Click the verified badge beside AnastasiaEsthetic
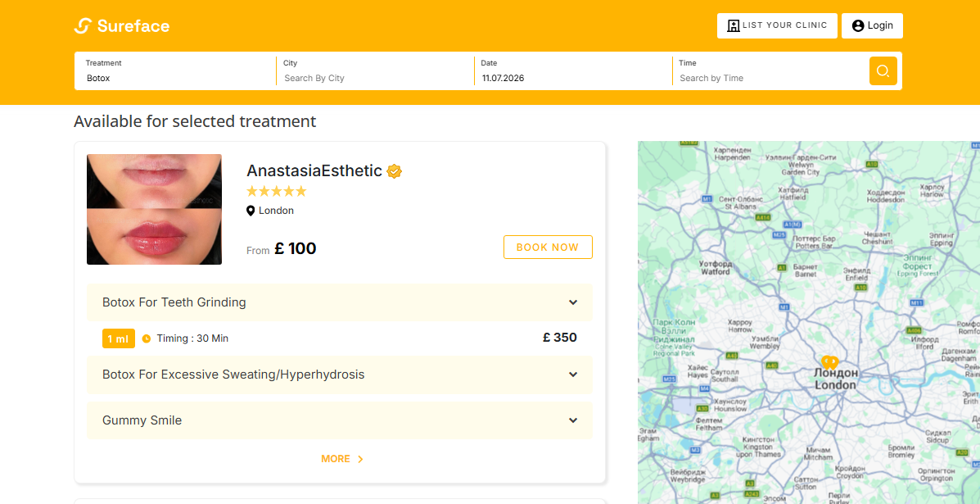Image resolution: width=980 pixels, height=504 pixels. tap(394, 170)
